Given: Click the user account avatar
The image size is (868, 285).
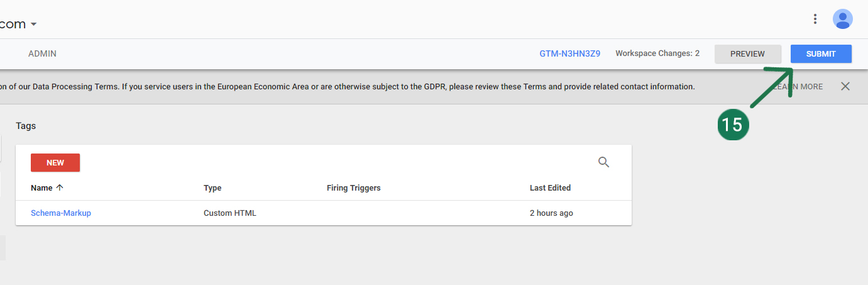Looking at the screenshot, I should [842, 19].
